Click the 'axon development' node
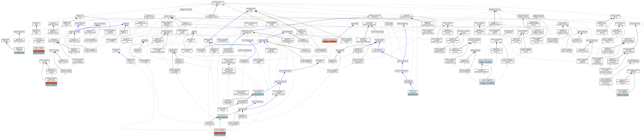 [x=258, y=102]
